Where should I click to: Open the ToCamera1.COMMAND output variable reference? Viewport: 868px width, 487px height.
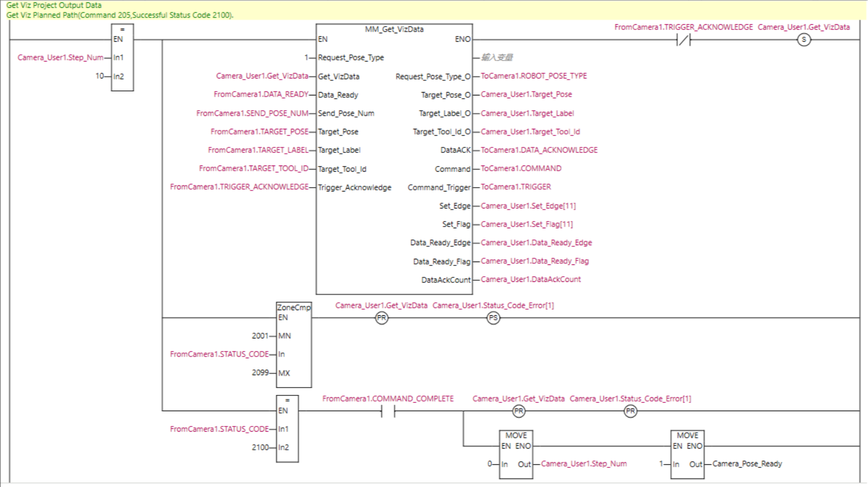coord(520,168)
